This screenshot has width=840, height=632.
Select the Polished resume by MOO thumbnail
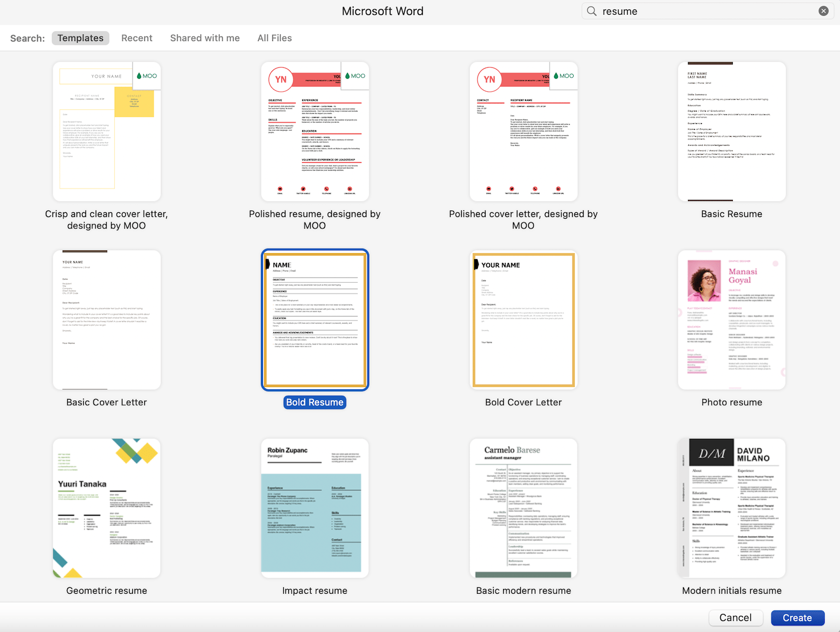coord(315,131)
